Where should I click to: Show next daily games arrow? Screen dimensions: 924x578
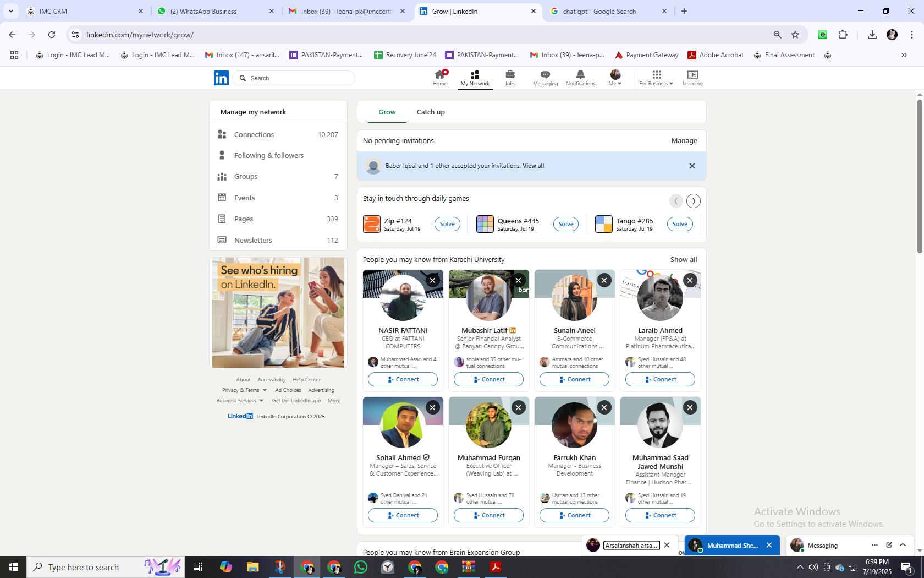click(x=694, y=201)
